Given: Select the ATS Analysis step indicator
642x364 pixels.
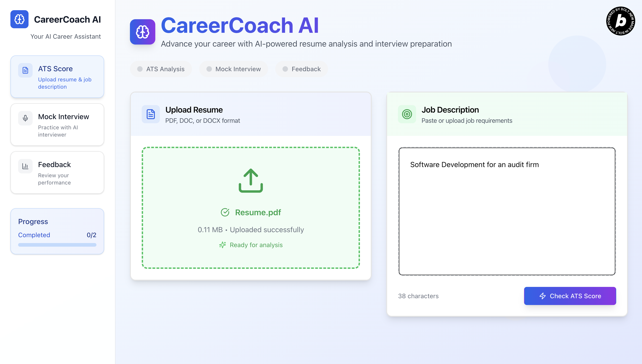Looking at the screenshot, I should pyautogui.click(x=161, y=69).
